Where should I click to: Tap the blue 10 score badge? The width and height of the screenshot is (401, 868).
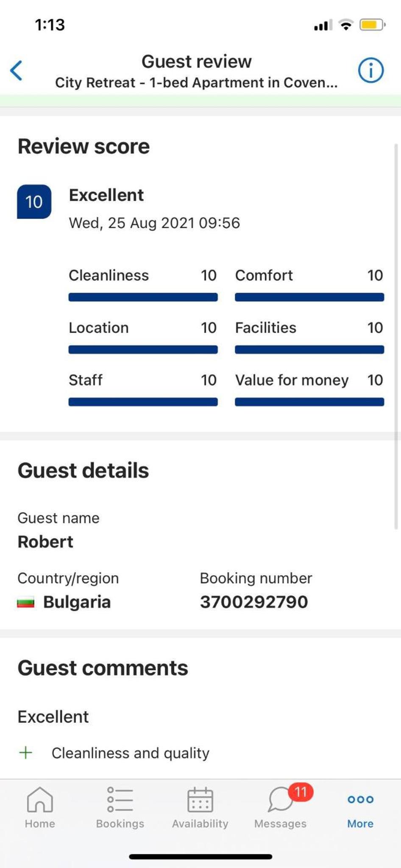[x=34, y=202]
